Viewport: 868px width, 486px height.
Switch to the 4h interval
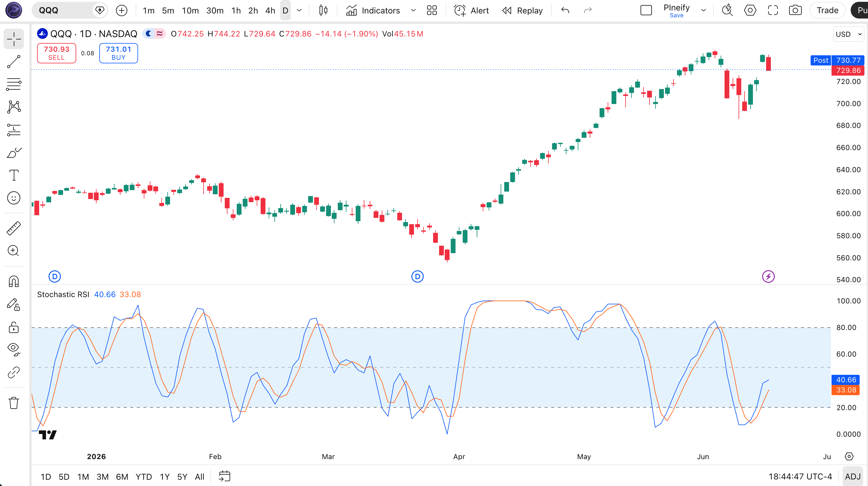coord(270,10)
